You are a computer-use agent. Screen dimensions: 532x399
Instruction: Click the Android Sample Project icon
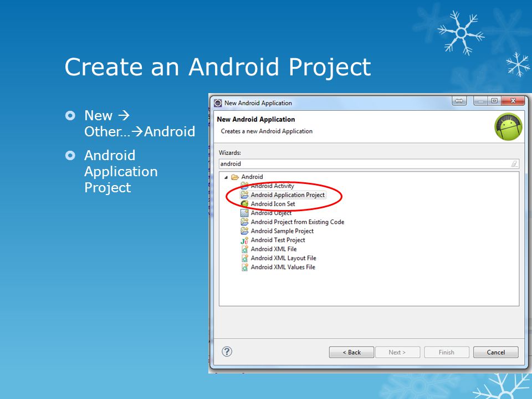(x=244, y=231)
